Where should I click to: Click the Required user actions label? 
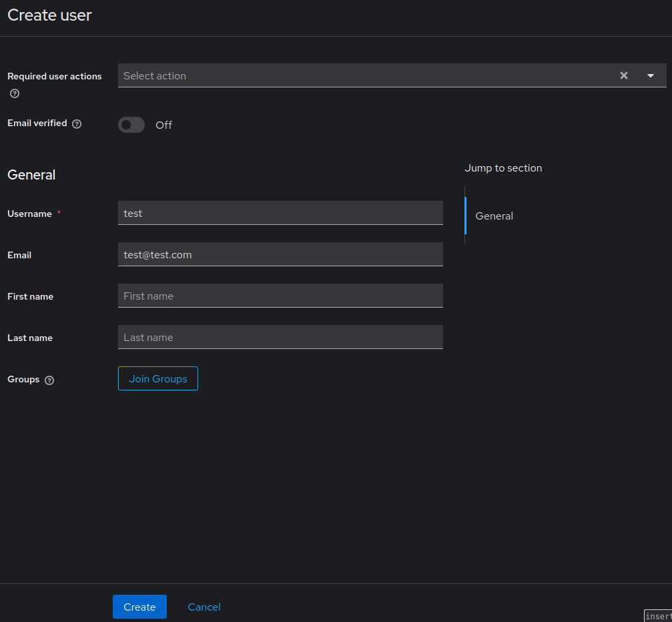tap(55, 76)
